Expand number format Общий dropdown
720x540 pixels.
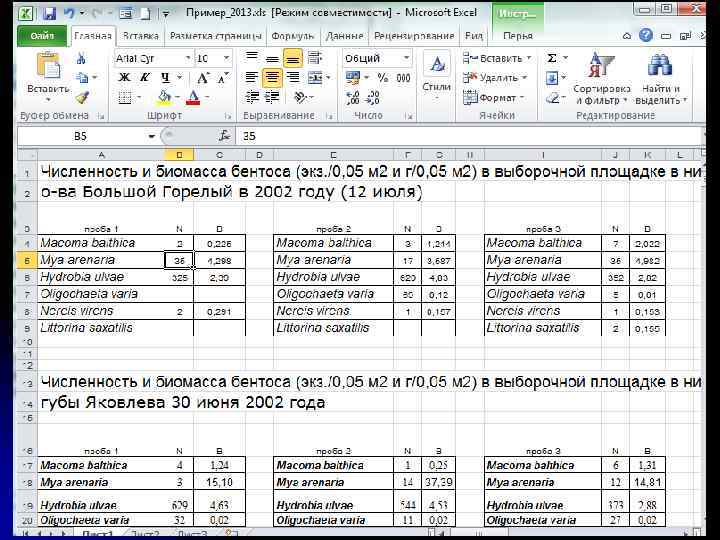pyautogui.click(x=406, y=58)
